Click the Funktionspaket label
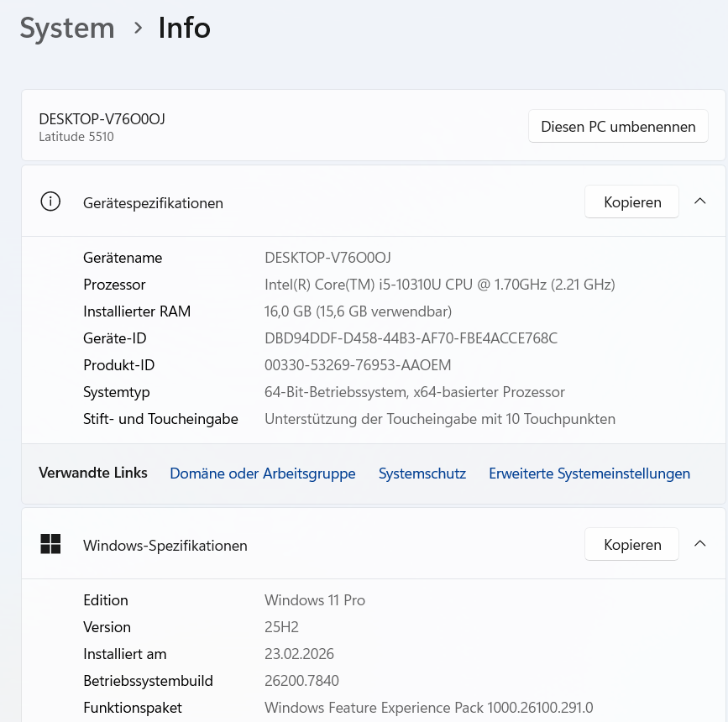Image resolution: width=728 pixels, height=722 pixels. tap(133, 708)
